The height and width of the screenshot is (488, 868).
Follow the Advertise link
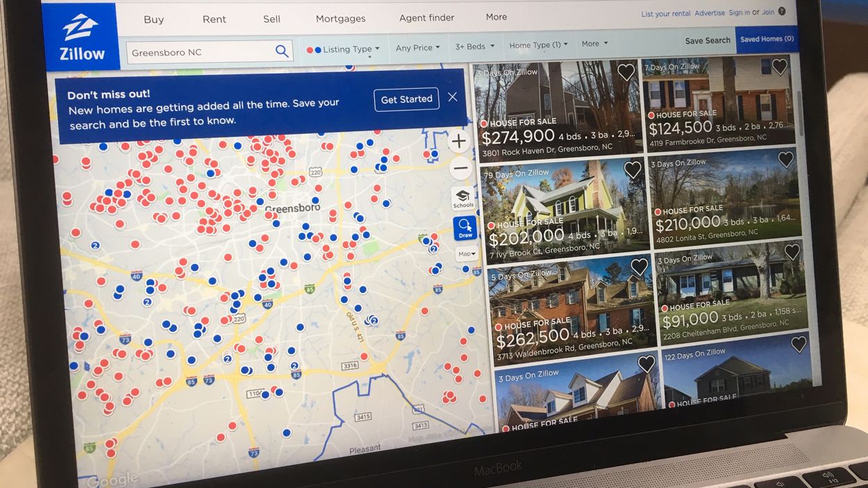point(710,13)
